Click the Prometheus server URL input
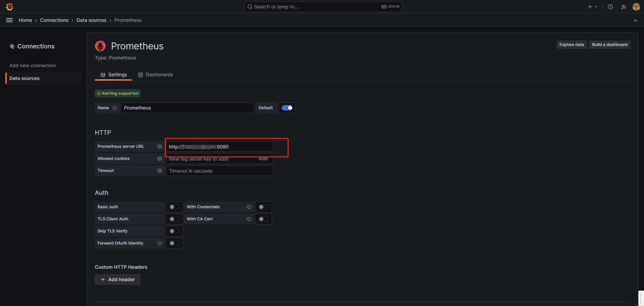This screenshot has width=644, height=306. pos(220,147)
